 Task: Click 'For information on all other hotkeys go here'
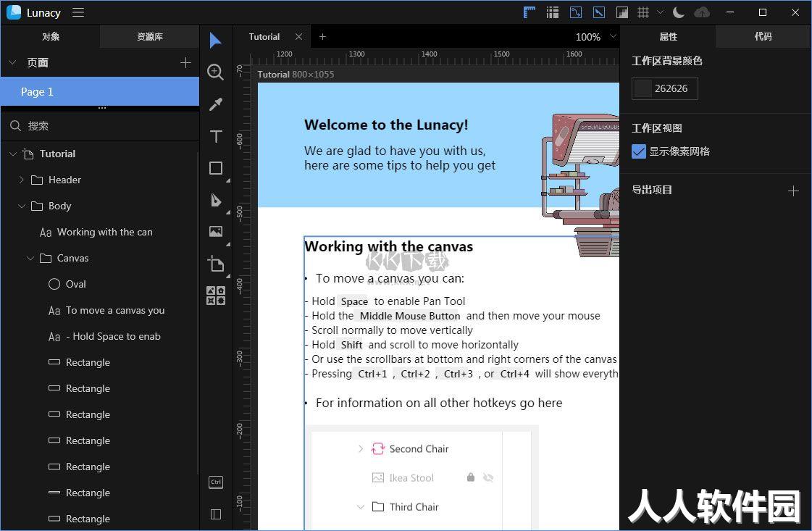439,403
